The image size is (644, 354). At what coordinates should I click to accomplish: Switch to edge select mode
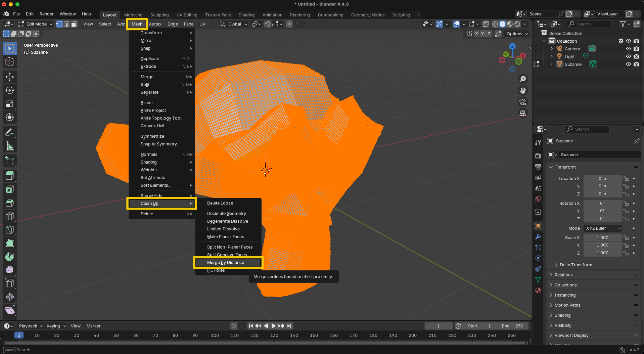tap(67, 24)
